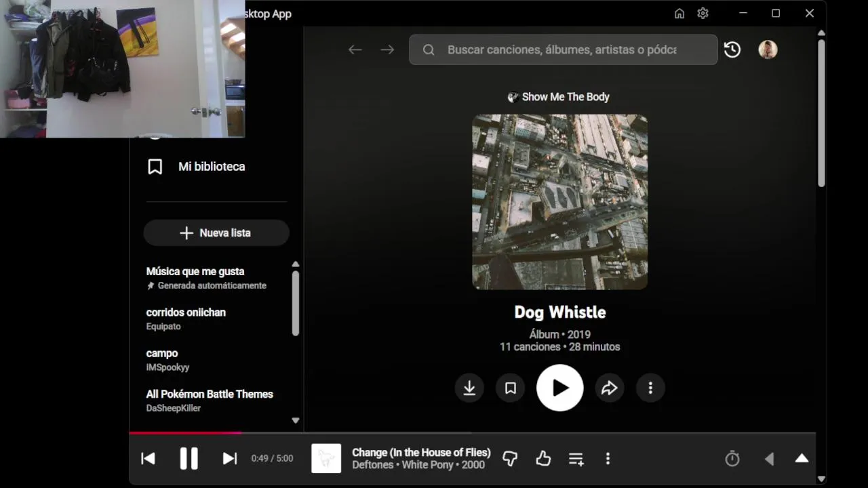
Task: Open album more options menu
Action: [650, 388]
